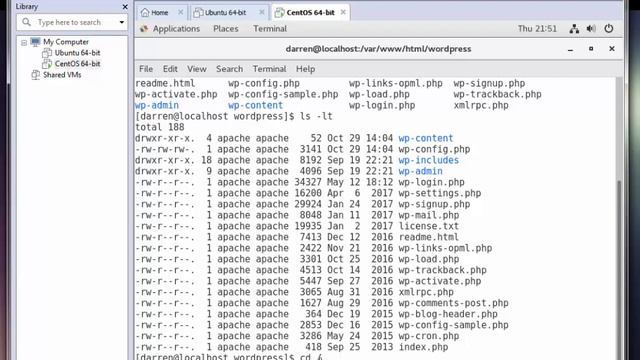Click the GNOME Applications menu icon
Viewport: 640px width, 360px height.
pos(144,29)
